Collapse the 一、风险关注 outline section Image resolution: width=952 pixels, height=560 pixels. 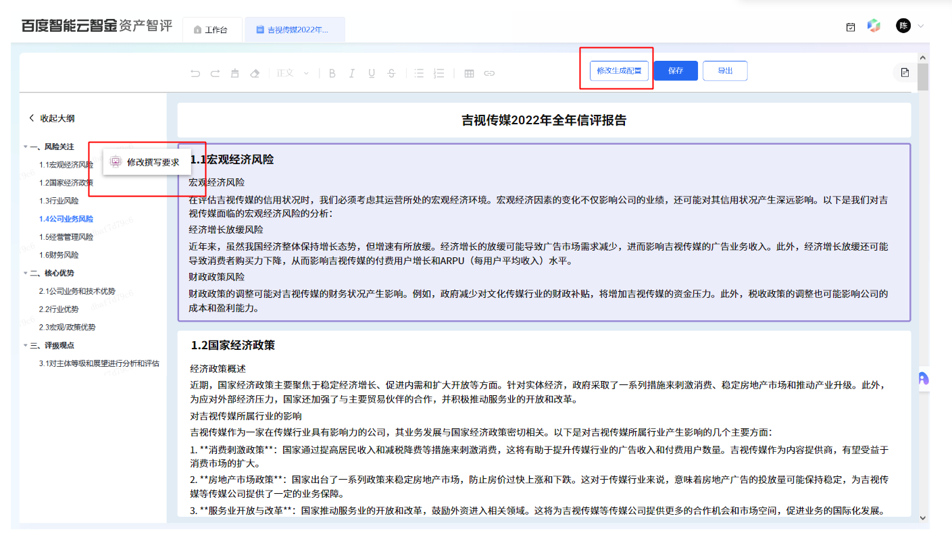[x=26, y=147]
